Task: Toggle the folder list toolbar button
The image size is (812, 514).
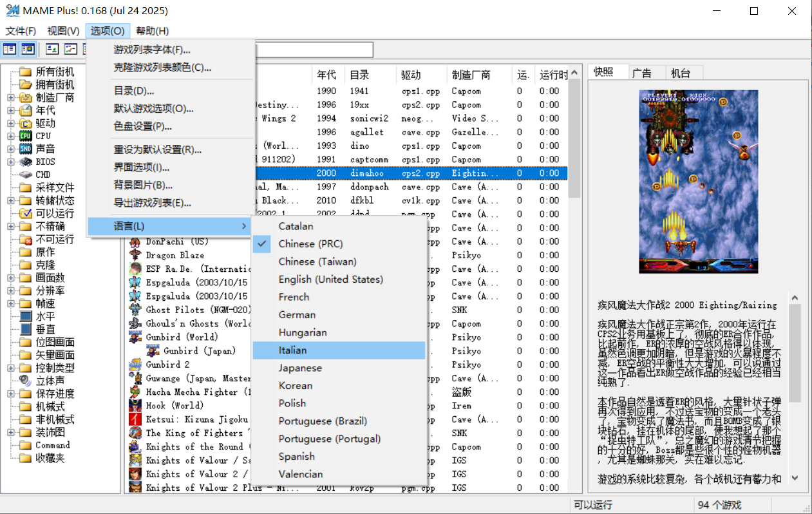Action: [x=10, y=49]
